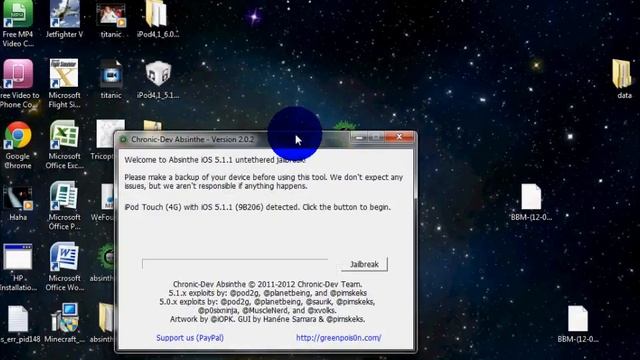Click the Jailbreak button in Absinthe
The height and width of the screenshot is (360, 640).
click(x=364, y=264)
